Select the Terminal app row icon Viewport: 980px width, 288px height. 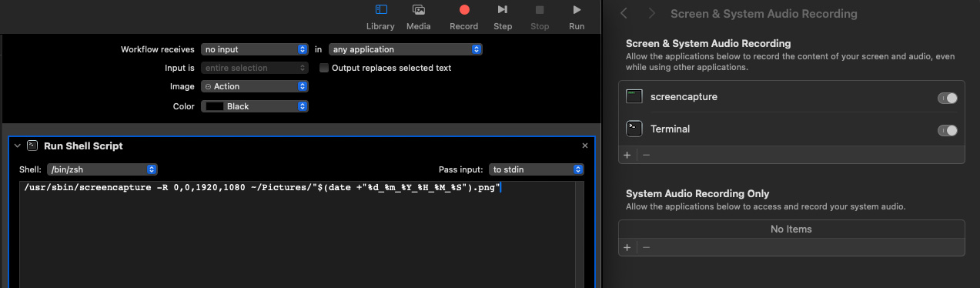634,129
